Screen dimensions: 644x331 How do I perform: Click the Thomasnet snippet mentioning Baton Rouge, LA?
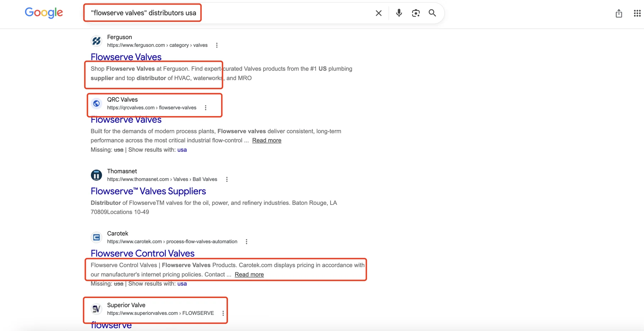214,207
